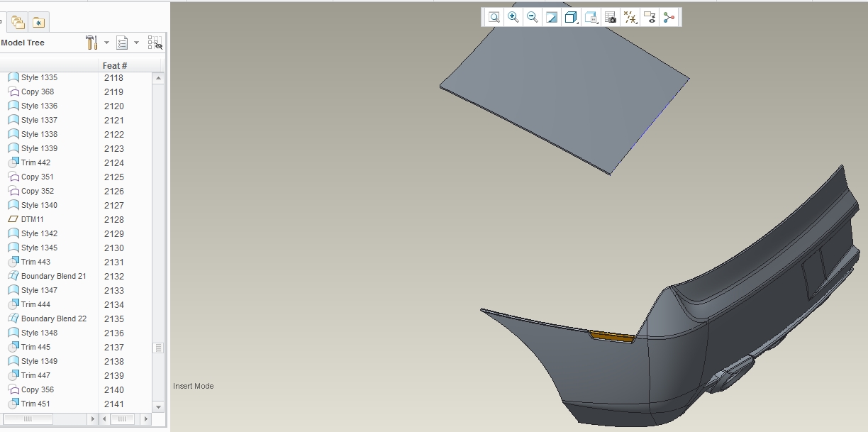Select Trim 443 feature row

click(x=35, y=262)
